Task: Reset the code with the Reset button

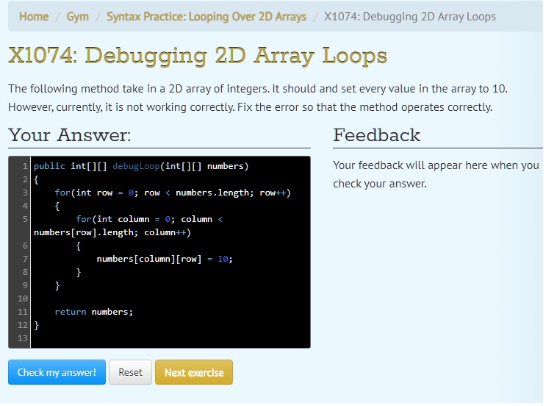Action: [130, 372]
